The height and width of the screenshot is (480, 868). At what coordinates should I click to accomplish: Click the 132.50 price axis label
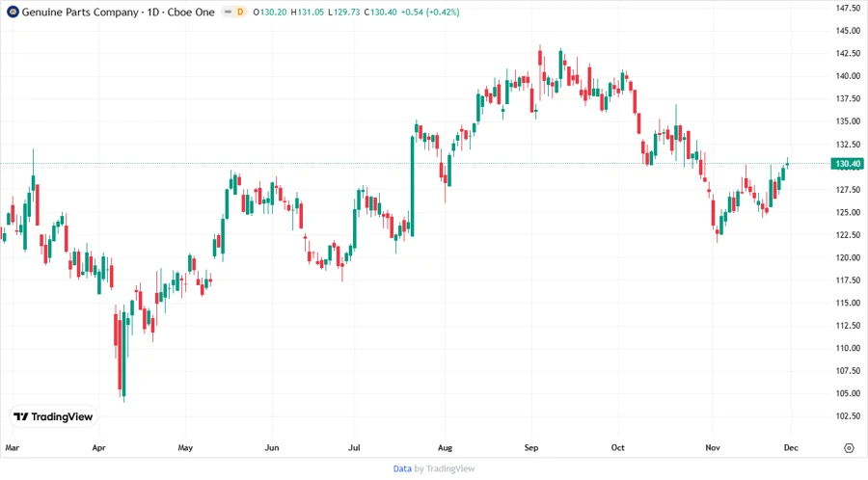coord(848,145)
